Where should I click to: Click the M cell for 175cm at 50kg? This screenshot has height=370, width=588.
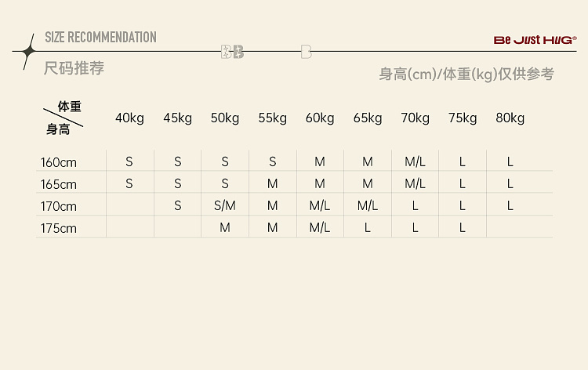pyautogui.click(x=225, y=227)
